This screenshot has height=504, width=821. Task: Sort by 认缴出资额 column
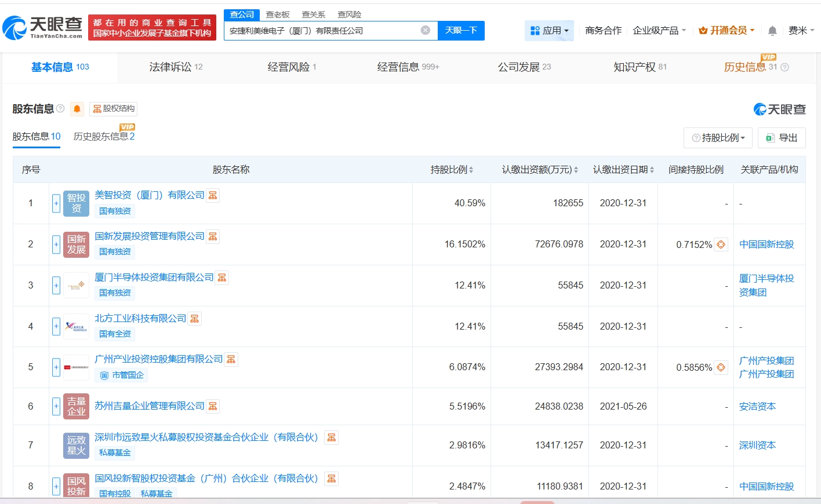click(540, 170)
